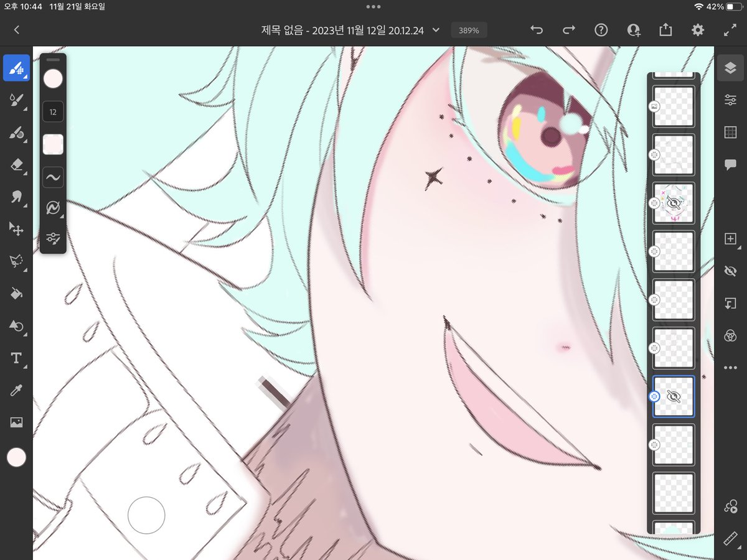Open the Help menu

(601, 30)
